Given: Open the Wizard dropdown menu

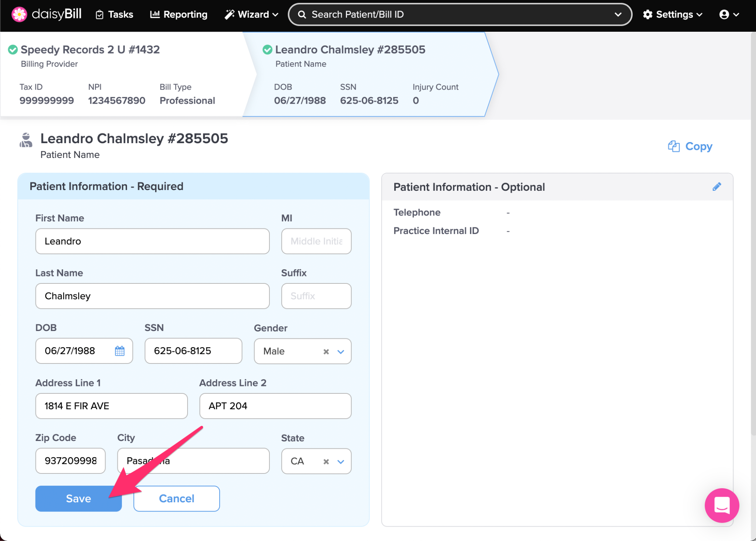Looking at the screenshot, I should coord(251,14).
